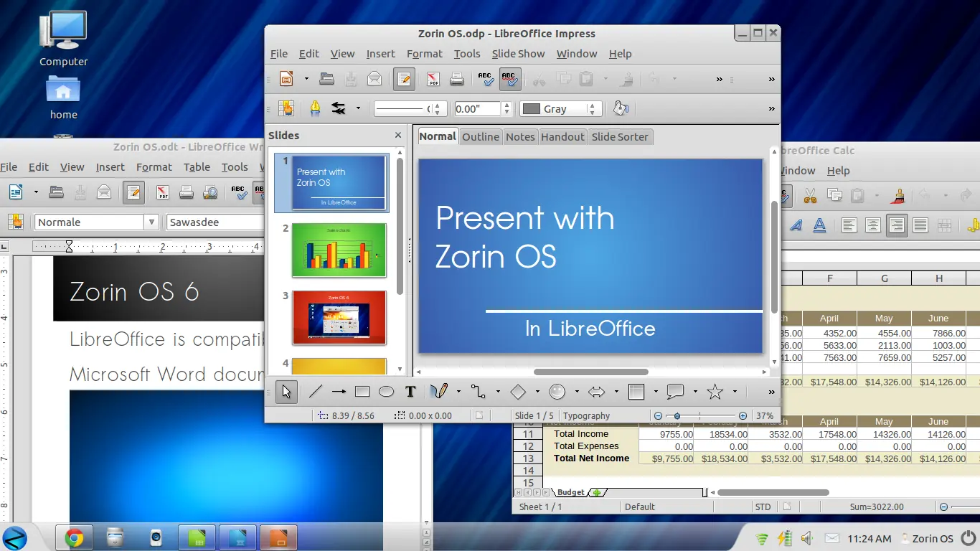Click the Cut scissors icon in Calc toolbar
Screen dimensions: 980x551
810,195
